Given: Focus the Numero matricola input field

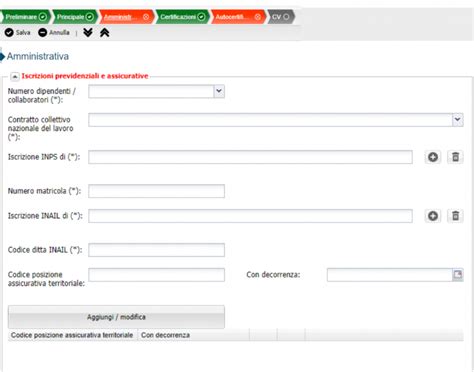Looking at the screenshot, I should (x=156, y=191).
